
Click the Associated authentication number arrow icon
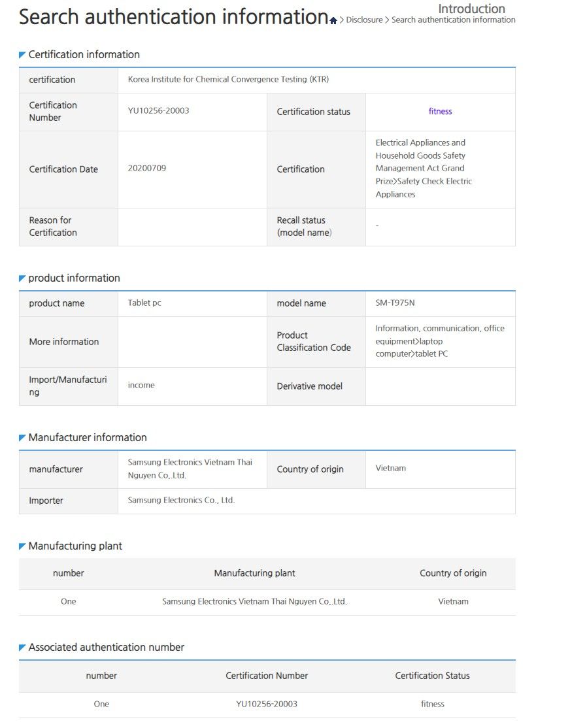[22, 647]
